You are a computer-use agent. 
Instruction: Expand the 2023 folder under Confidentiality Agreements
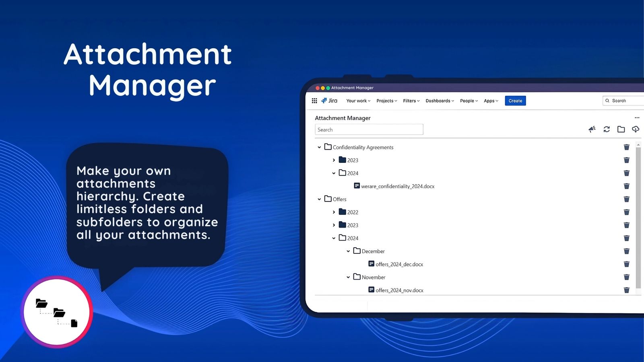click(x=334, y=160)
